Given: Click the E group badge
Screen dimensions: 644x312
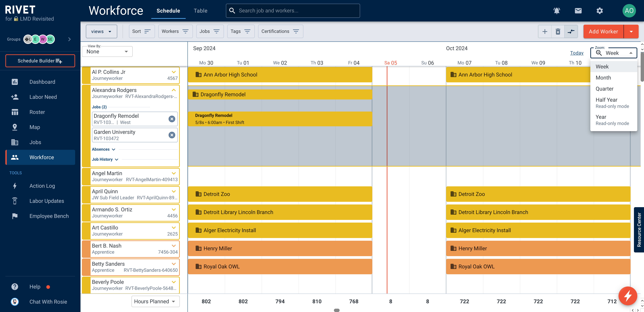Looking at the screenshot, I should pos(35,39).
